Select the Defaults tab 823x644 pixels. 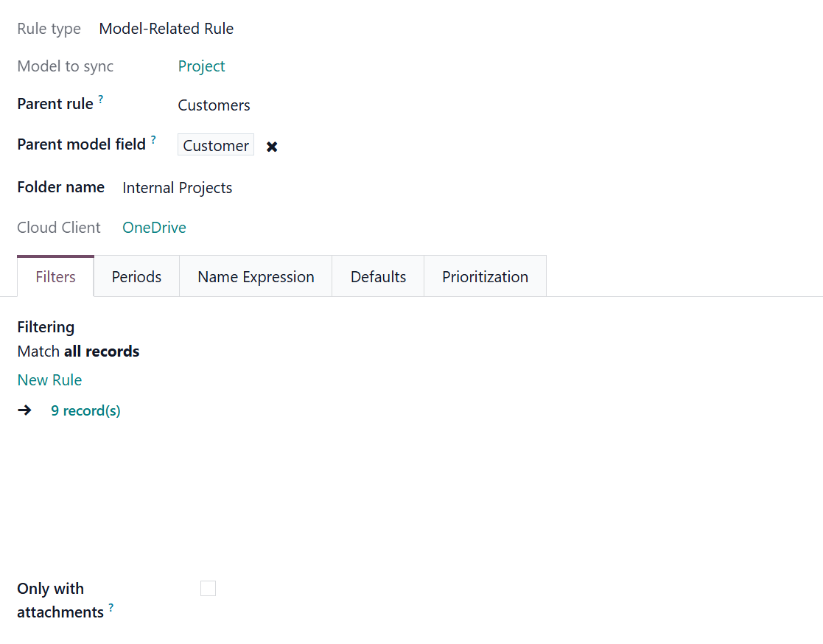tap(378, 277)
